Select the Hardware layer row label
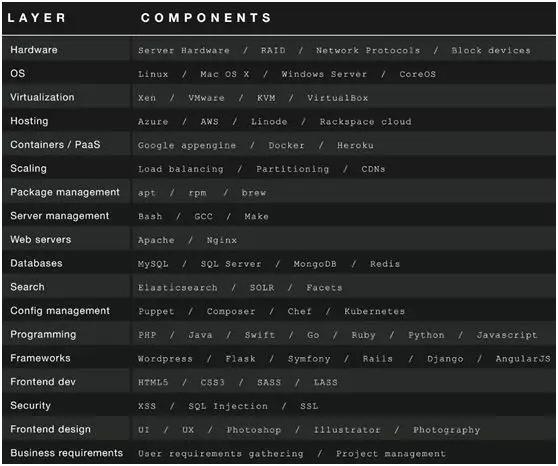 (x=34, y=50)
